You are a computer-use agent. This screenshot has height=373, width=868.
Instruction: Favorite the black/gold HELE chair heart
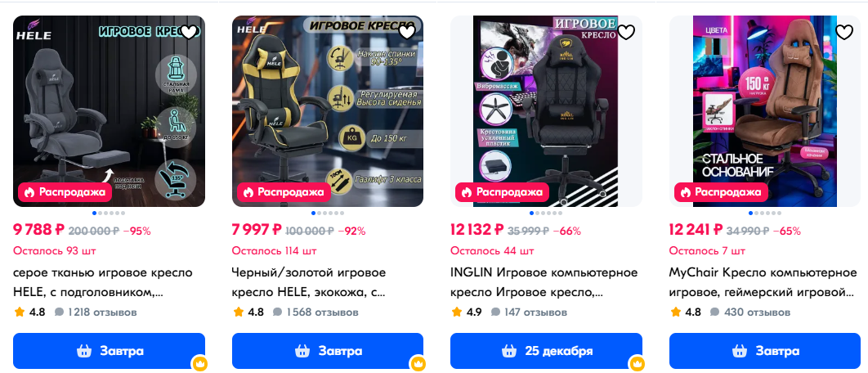point(407,33)
